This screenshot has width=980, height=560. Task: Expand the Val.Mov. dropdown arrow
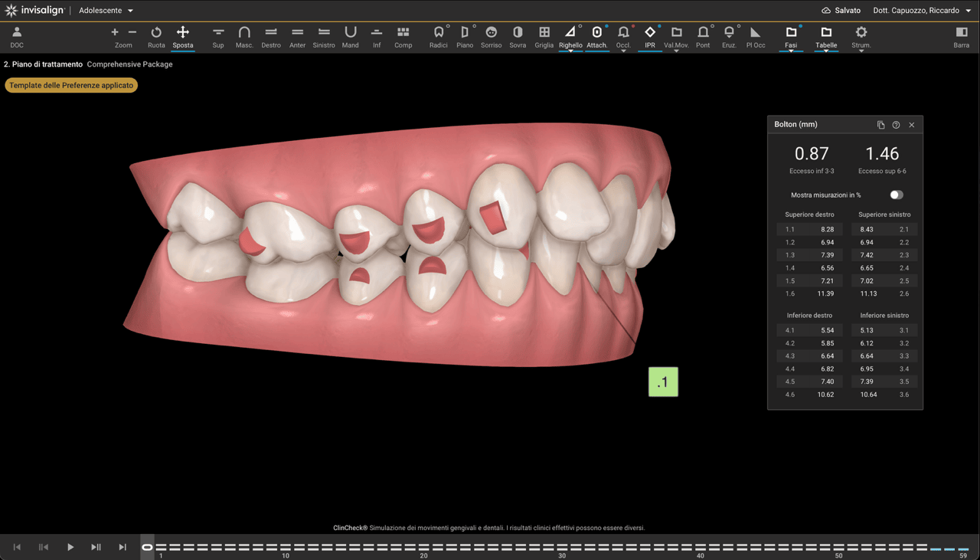[x=676, y=51]
